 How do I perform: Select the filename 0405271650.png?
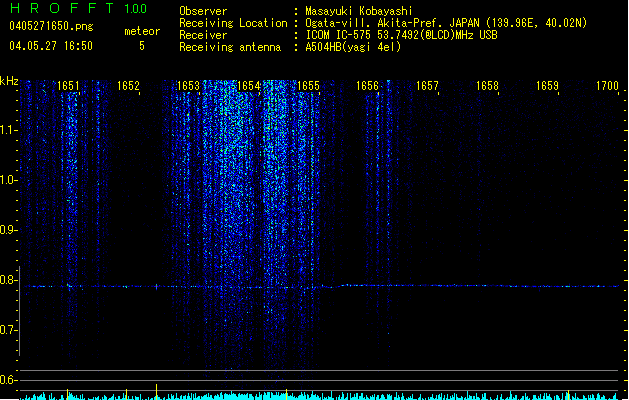[x=51, y=26]
